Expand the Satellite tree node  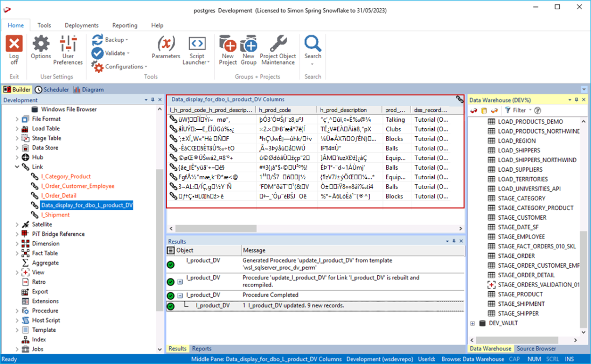[17, 225]
